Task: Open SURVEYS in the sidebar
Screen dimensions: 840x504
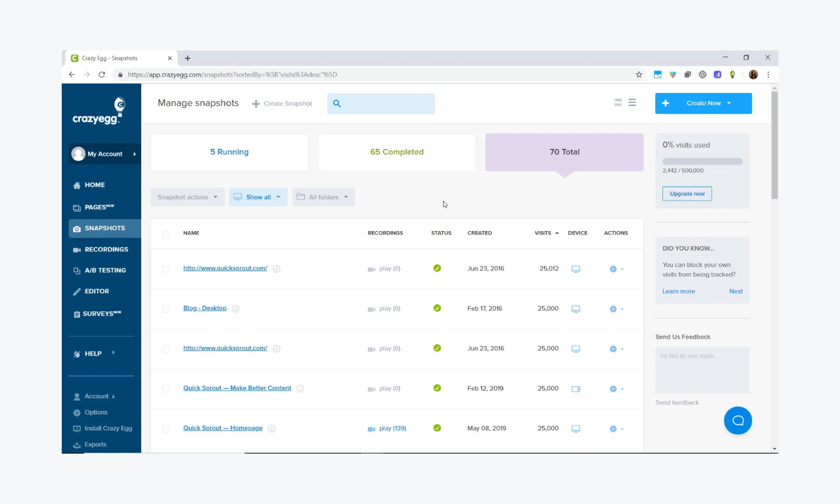Action: click(x=97, y=314)
